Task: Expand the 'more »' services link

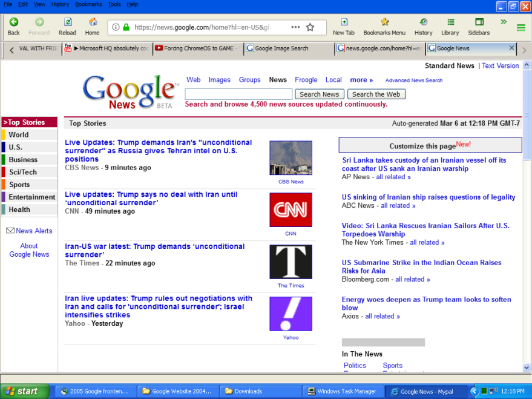Action: tap(361, 80)
